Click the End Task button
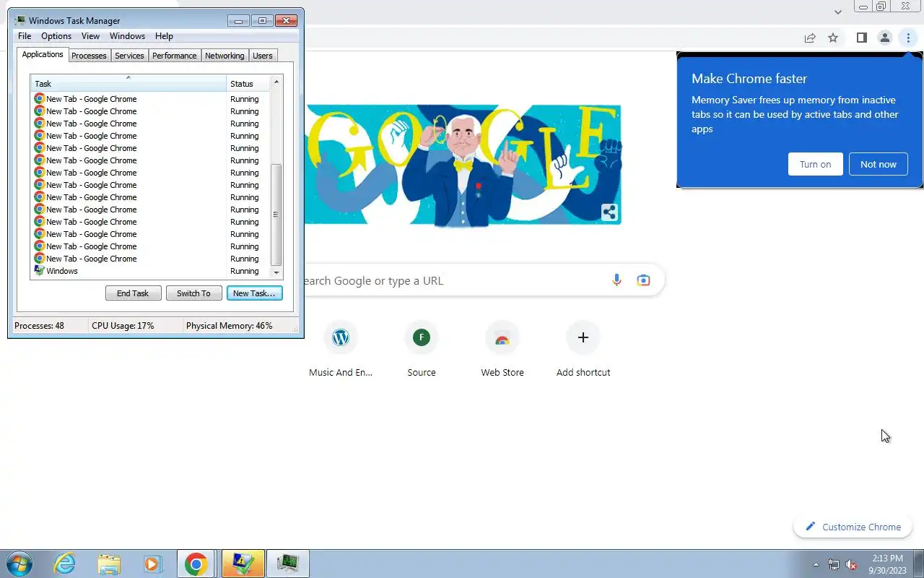Image resolution: width=924 pixels, height=578 pixels. pyautogui.click(x=133, y=293)
